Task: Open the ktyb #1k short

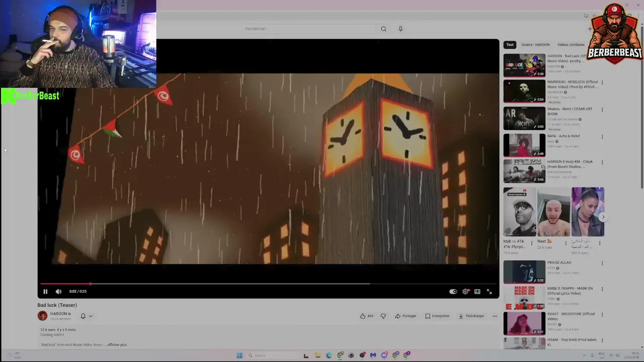Action: [x=520, y=212]
